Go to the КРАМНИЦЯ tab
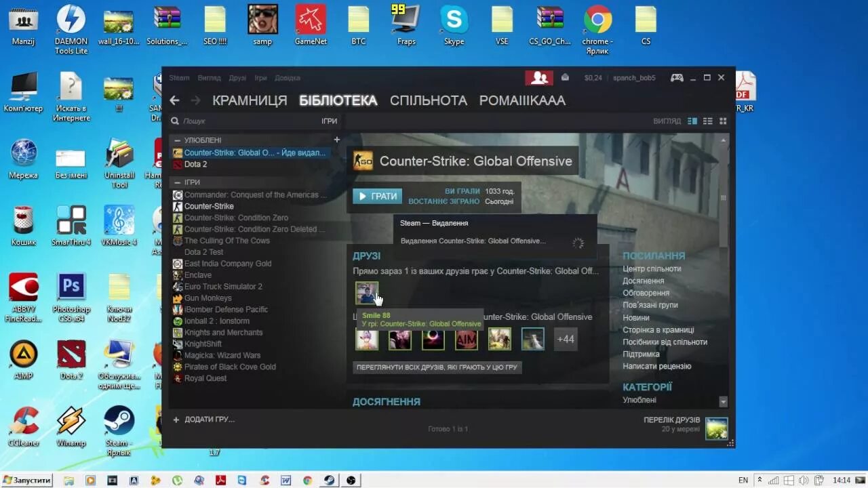 (x=250, y=100)
